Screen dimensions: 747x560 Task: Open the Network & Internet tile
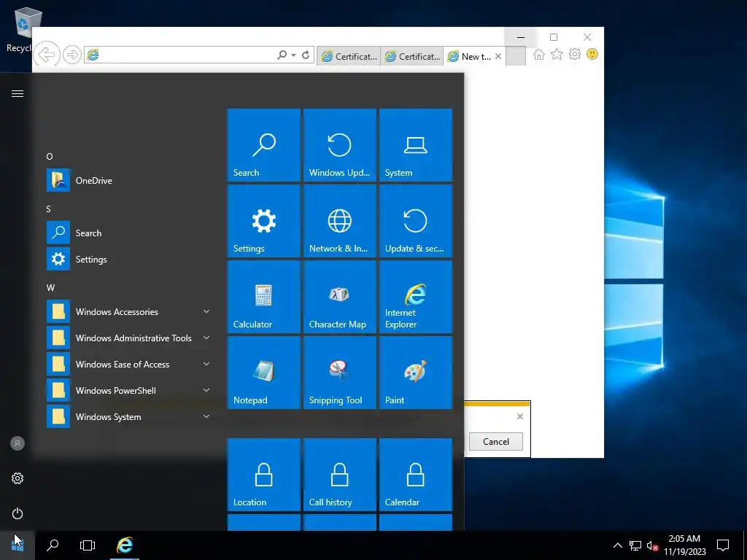click(x=340, y=221)
